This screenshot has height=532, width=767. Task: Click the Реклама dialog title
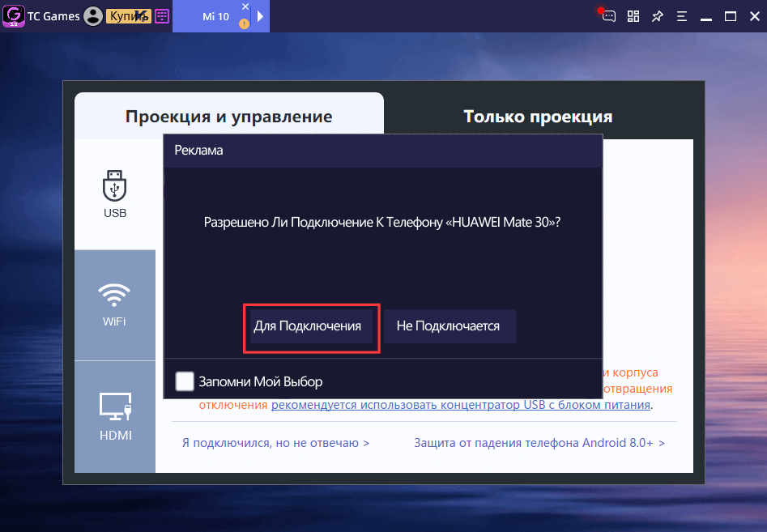pyautogui.click(x=198, y=151)
